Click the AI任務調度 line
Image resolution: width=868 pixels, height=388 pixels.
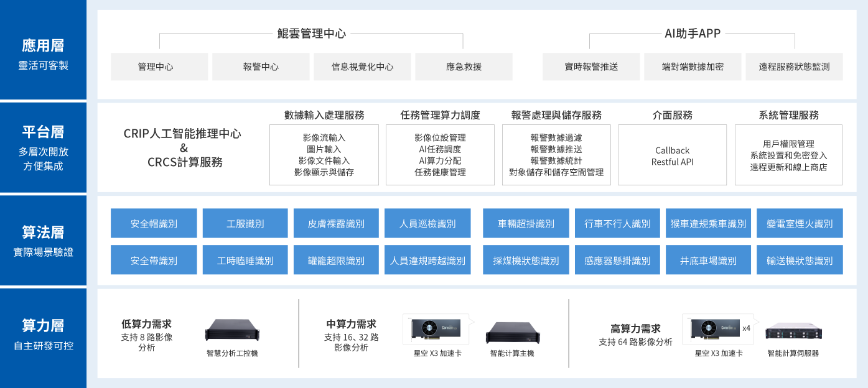coord(440,149)
